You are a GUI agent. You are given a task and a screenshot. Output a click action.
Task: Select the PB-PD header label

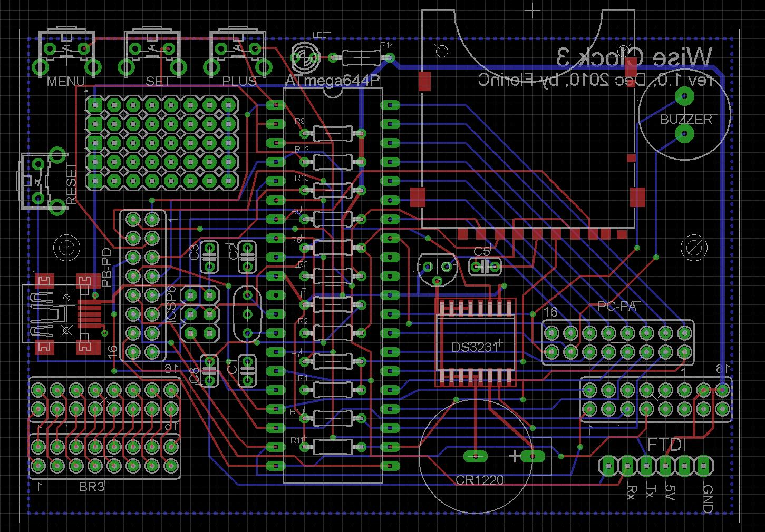(x=106, y=268)
